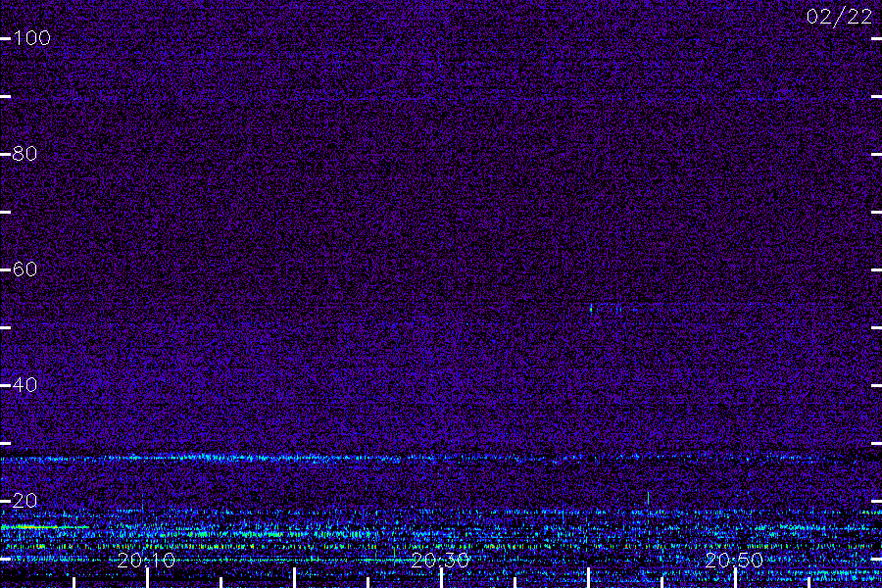
Task: Click the 02/22 date label
Action: (839, 17)
